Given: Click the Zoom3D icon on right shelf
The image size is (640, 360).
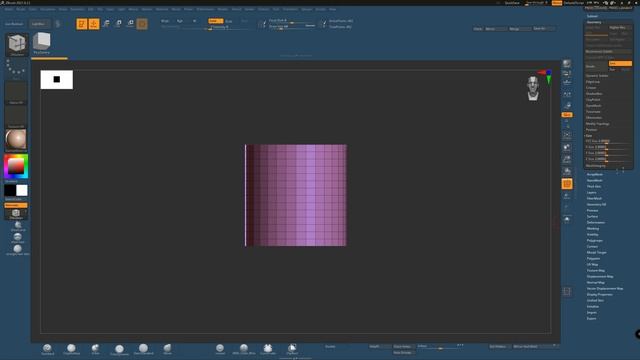Looking at the screenshot, I should tap(567, 160).
